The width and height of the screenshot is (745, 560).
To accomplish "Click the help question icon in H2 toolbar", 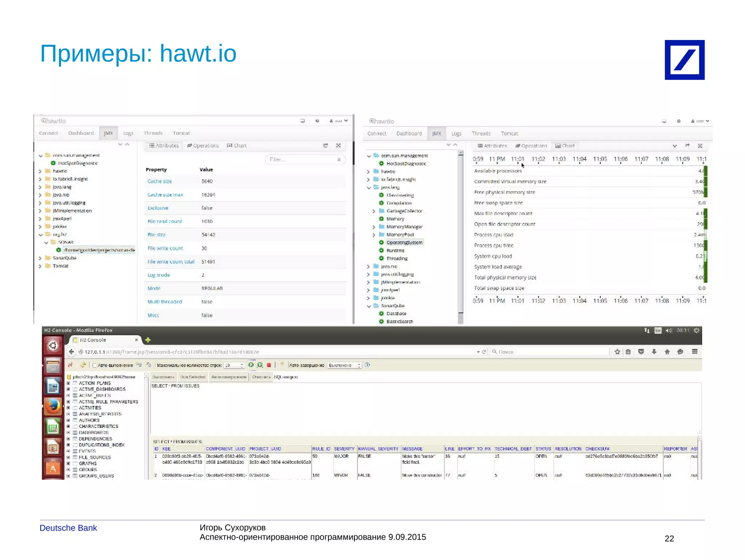I will tap(367, 365).
